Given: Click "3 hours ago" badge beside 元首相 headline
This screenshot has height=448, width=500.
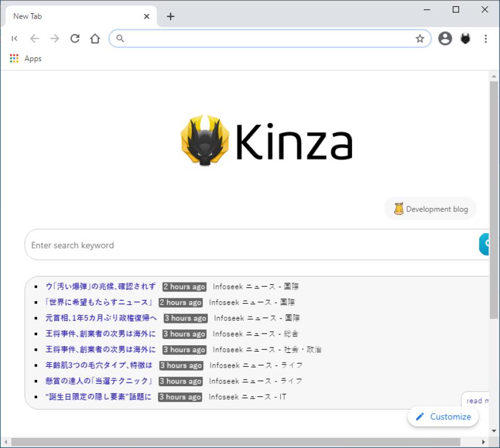Looking at the screenshot, I should click(186, 318).
